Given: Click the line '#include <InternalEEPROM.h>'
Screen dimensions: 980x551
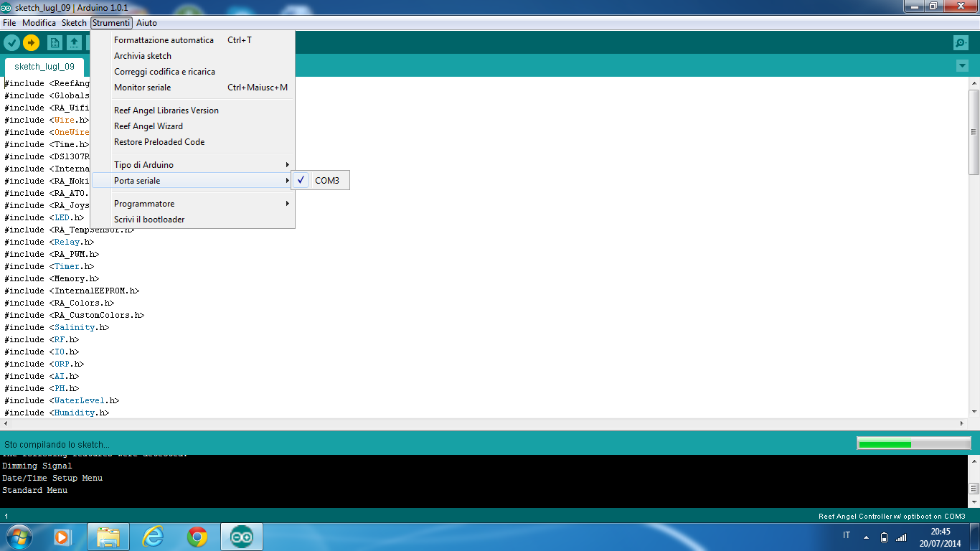Looking at the screenshot, I should tap(72, 291).
